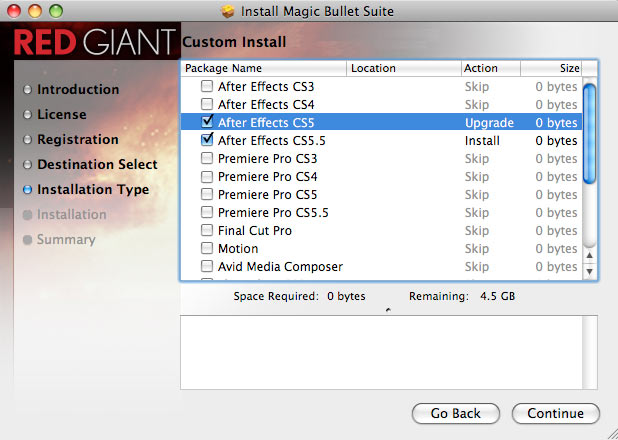This screenshot has width=618, height=440.
Task: Select the License step label
Action: click(x=62, y=114)
